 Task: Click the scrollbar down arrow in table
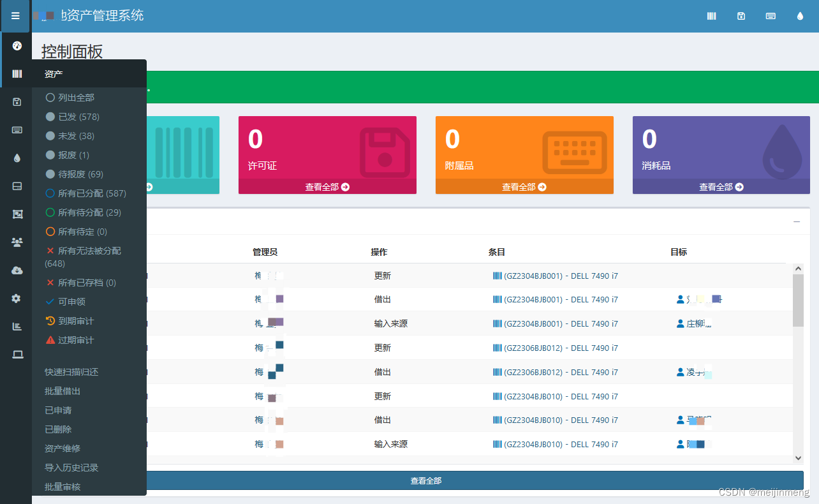[x=798, y=458]
